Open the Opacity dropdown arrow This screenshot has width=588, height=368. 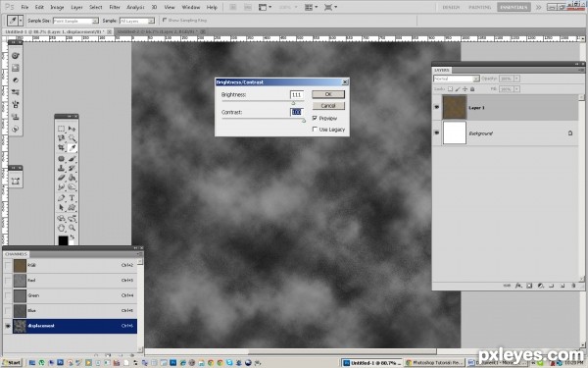pyautogui.click(x=516, y=79)
